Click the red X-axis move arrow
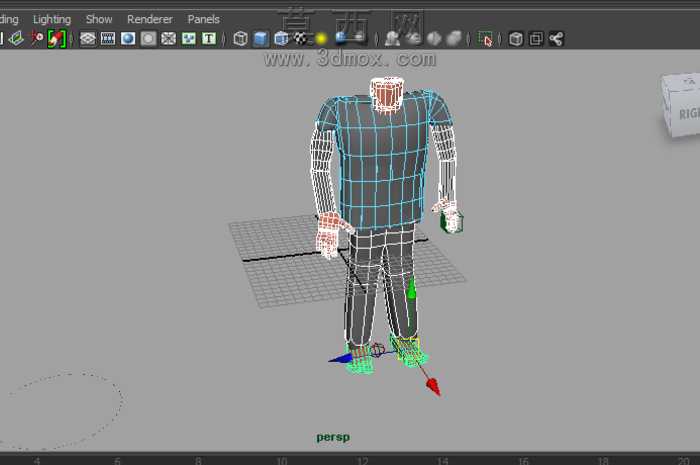Viewport: 700px width, 465px height. click(433, 386)
